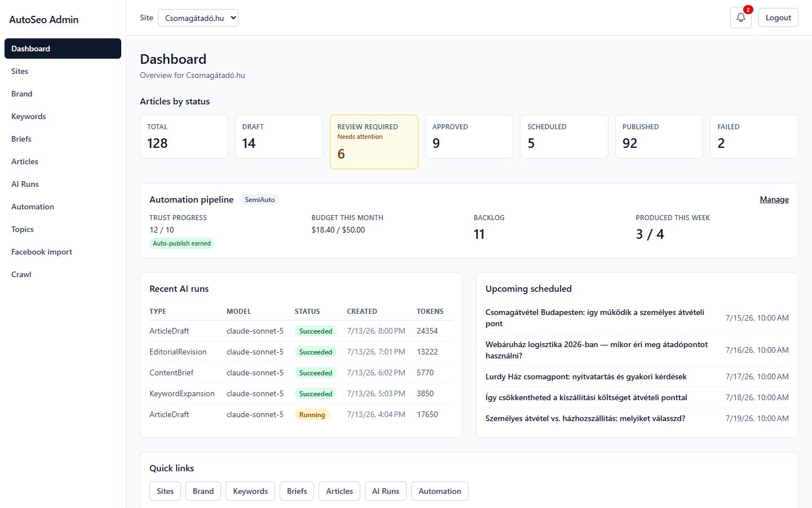Open the notifications bell icon
The width and height of the screenshot is (812, 508).
(740, 17)
